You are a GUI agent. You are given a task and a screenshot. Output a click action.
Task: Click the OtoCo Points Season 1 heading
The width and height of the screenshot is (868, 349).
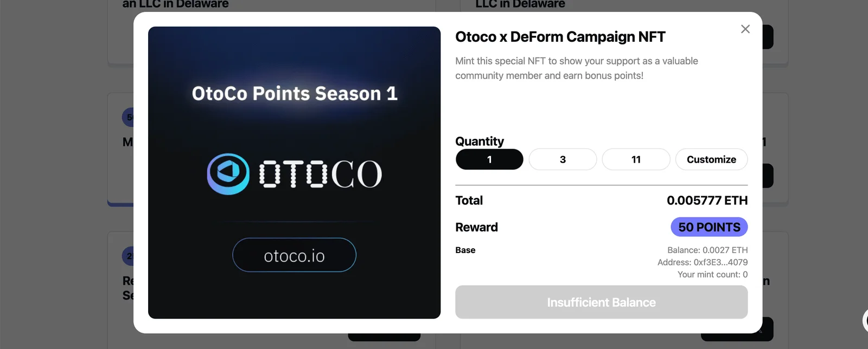295,93
